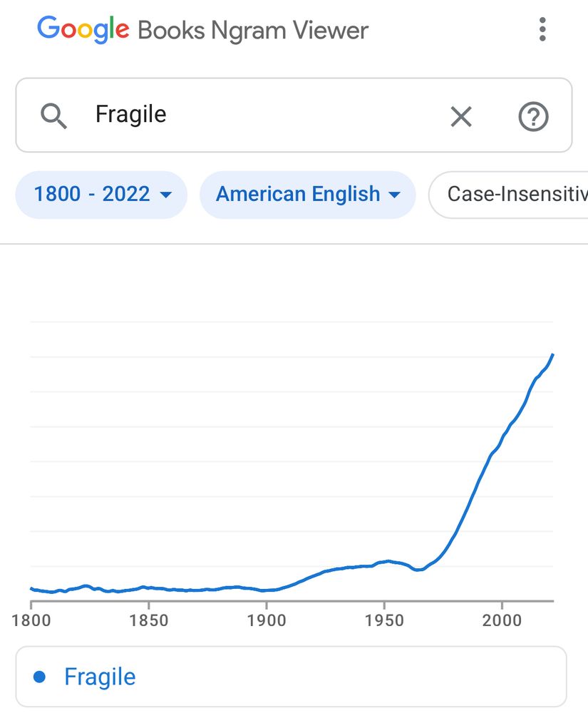
Task: Open the three-dot overflow menu
Action: point(542,29)
